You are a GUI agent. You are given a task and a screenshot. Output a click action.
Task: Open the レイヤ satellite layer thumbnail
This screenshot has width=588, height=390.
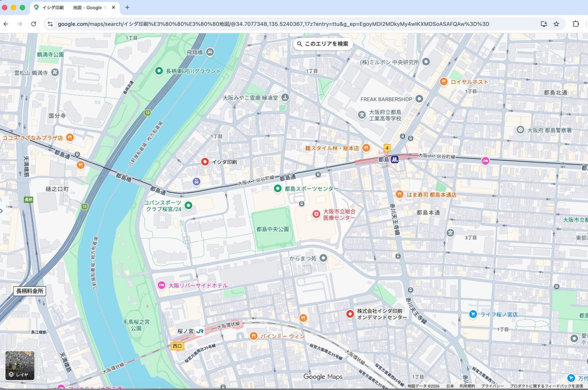[x=20, y=365]
